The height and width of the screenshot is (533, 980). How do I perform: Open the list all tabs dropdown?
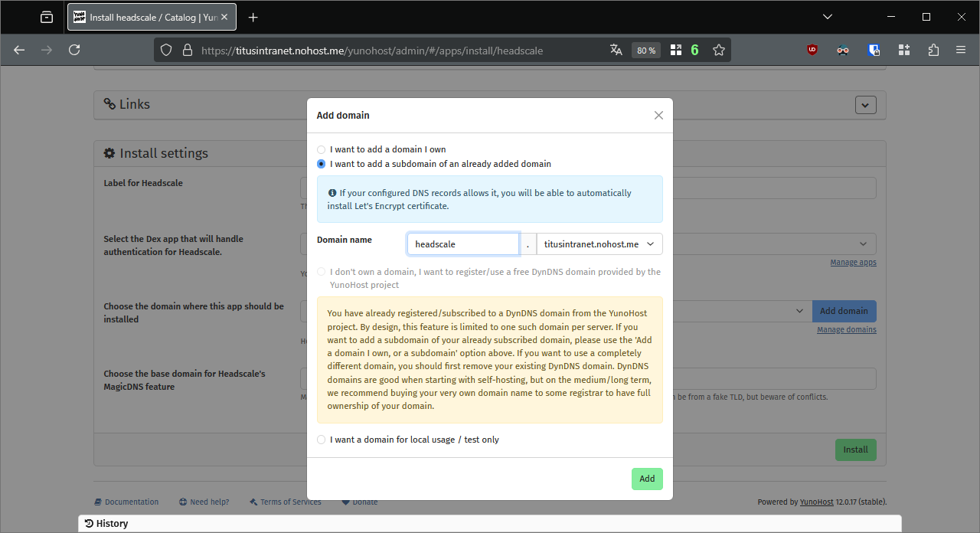(x=828, y=17)
